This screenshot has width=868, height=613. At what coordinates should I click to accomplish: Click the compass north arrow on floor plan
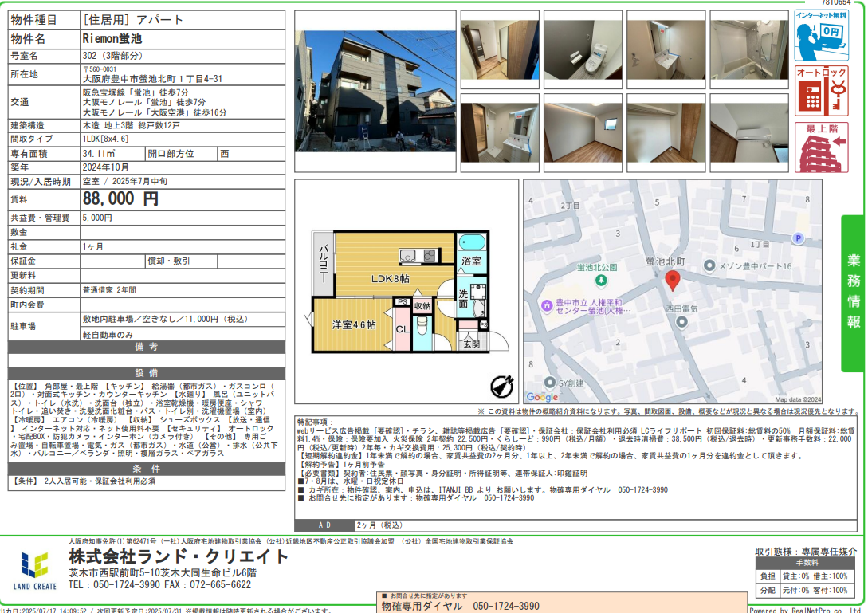(501, 386)
